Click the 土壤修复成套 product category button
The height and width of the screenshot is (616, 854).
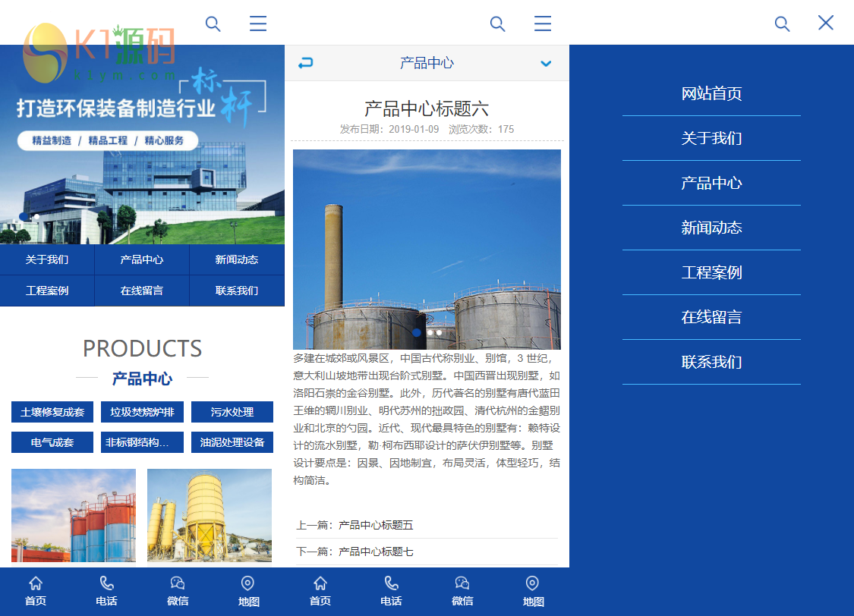coord(52,412)
